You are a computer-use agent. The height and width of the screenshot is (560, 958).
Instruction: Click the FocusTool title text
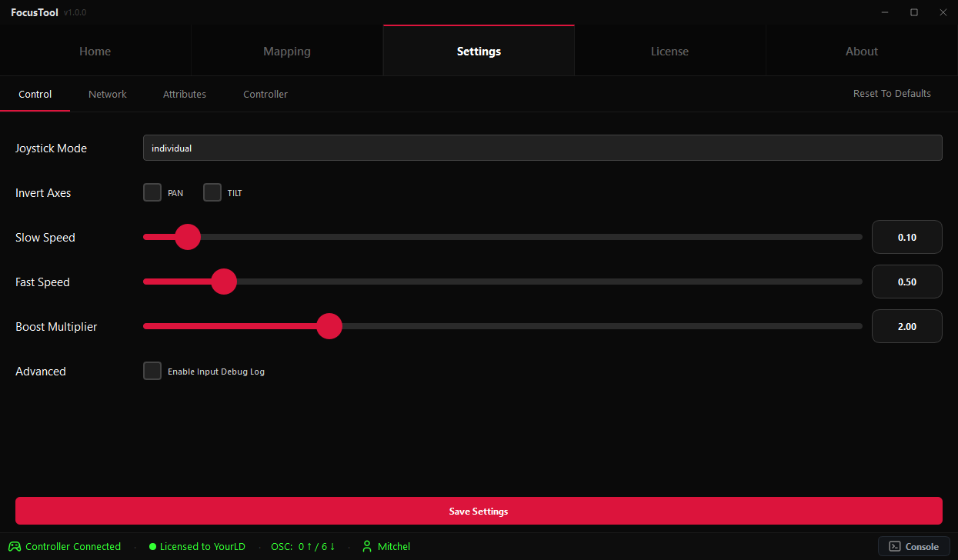(x=35, y=12)
